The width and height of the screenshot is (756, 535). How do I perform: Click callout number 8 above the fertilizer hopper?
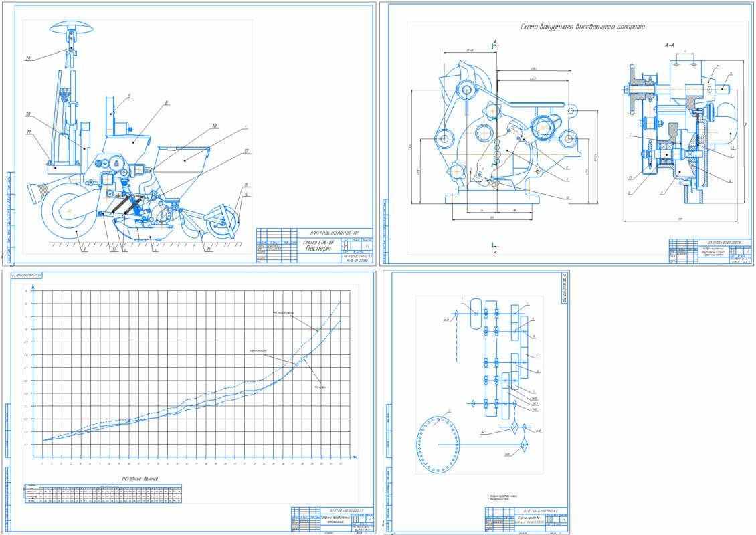tap(166, 103)
